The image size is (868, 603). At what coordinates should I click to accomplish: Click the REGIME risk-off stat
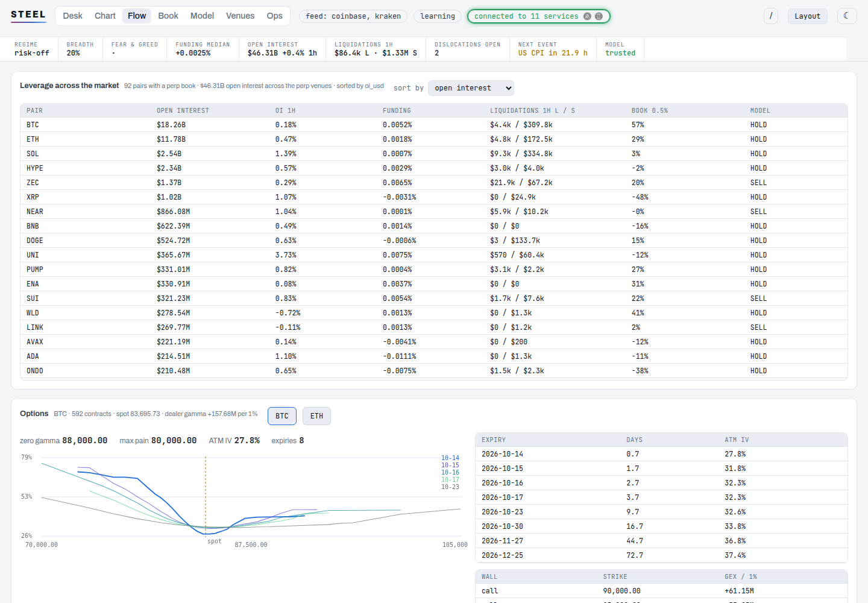(x=31, y=49)
